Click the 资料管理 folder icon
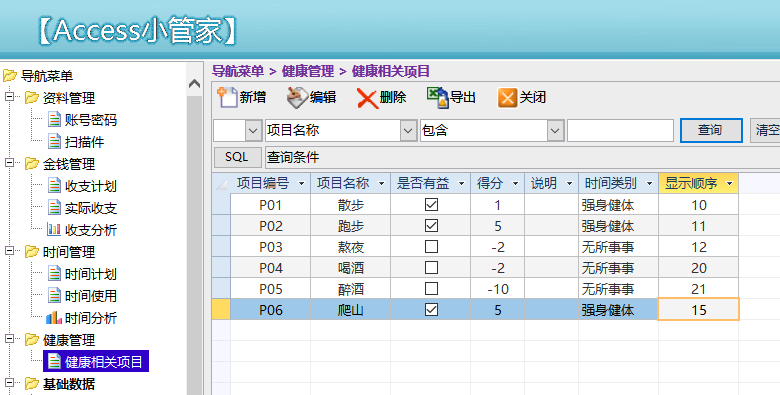 click(32, 98)
